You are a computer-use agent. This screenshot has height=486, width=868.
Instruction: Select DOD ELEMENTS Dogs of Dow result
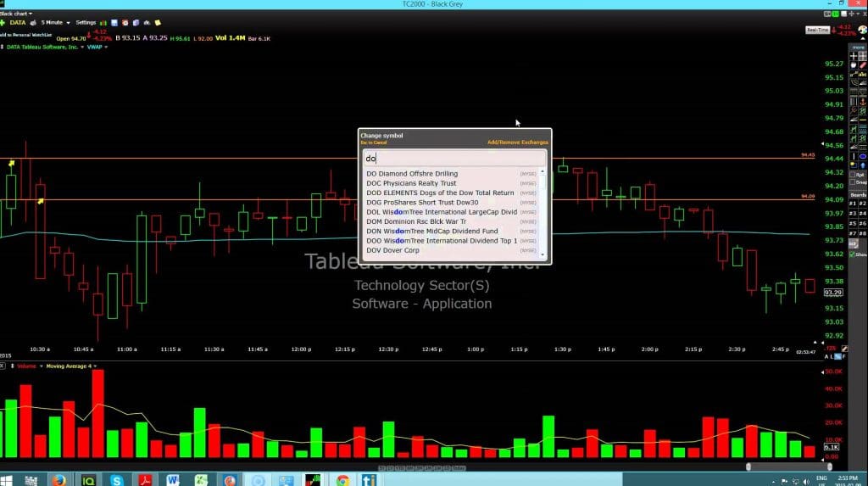[x=451, y=193]
